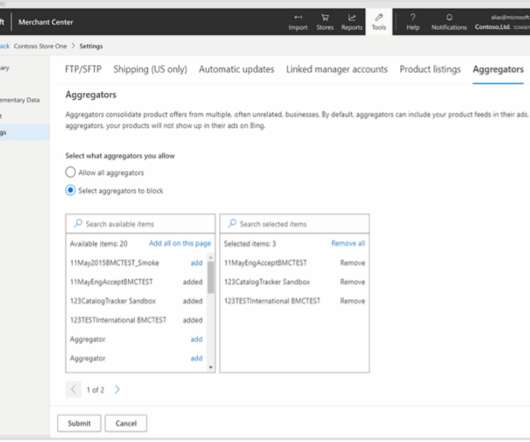
Task: Switch to Aggregators tab
Action: click(498, 69)
